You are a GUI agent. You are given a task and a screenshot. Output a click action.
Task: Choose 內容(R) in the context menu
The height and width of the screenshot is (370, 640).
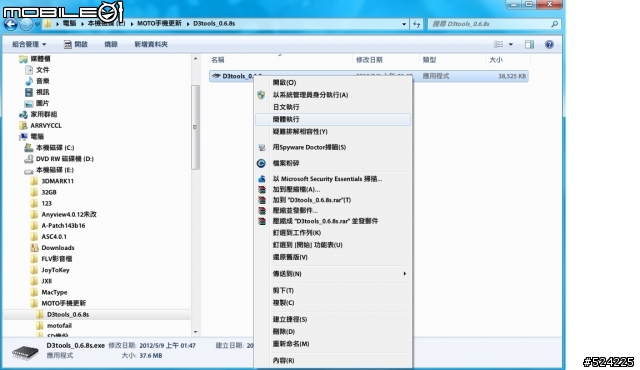coord(333,360)
